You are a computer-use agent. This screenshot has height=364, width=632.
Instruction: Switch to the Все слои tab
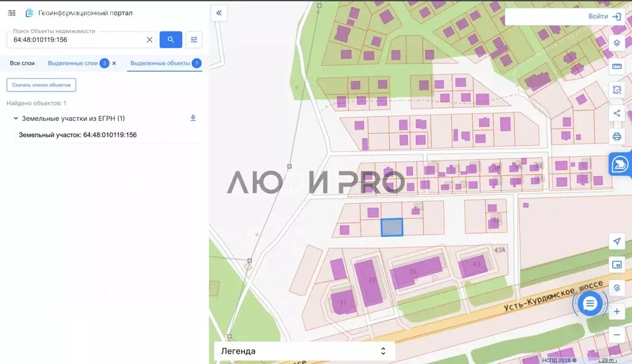coord(22,63)
